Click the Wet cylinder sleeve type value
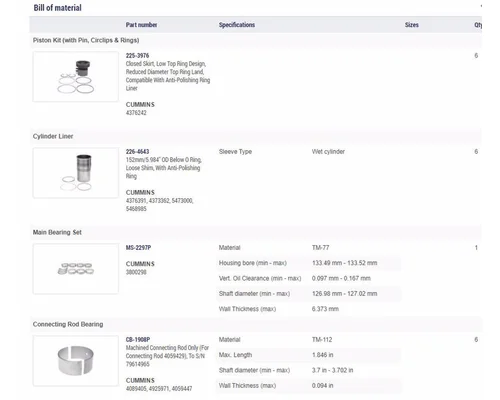Viewport: 500px width, 400px height. [328, 152]
